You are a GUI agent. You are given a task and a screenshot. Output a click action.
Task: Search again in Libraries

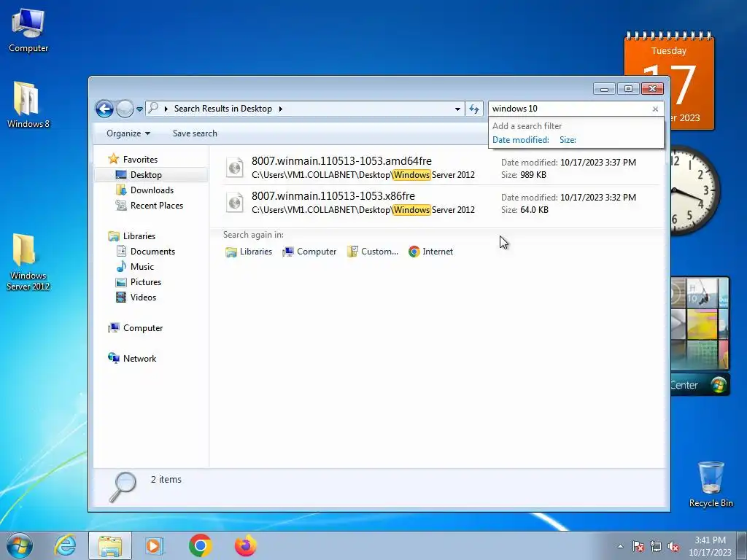pyautogui.click(x=248, y=252)
